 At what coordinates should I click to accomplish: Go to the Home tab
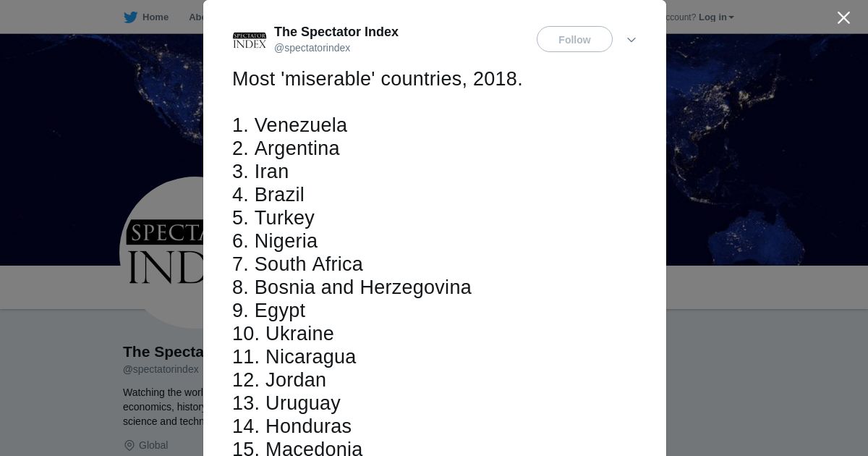coord(155,17)
